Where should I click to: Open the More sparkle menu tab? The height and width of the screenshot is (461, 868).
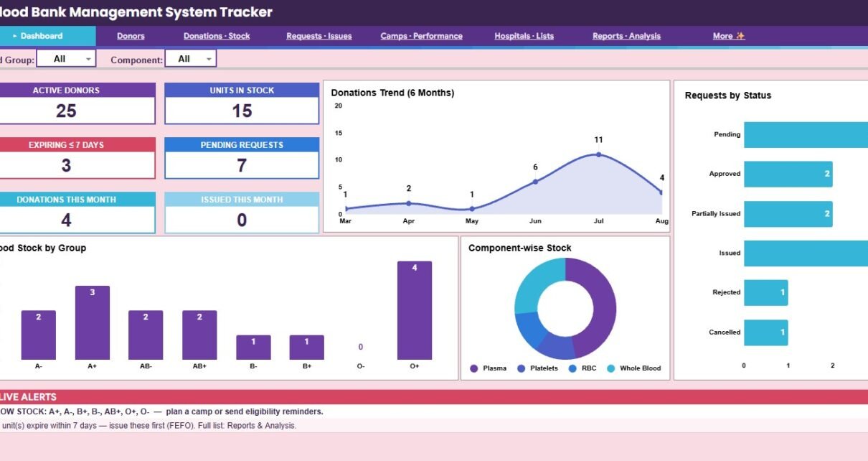[729, 36]
